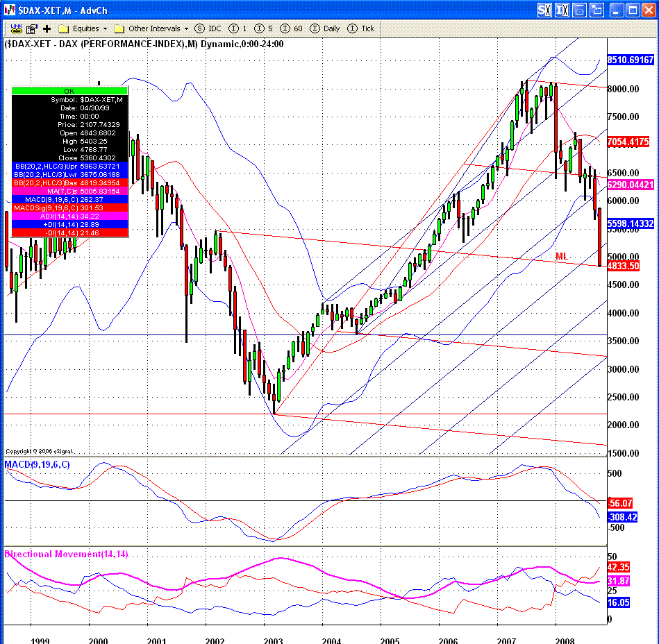This screenshot has width=659, height=644.
Task: Toggle the Daily interval
Action: [x=323, y=28]
